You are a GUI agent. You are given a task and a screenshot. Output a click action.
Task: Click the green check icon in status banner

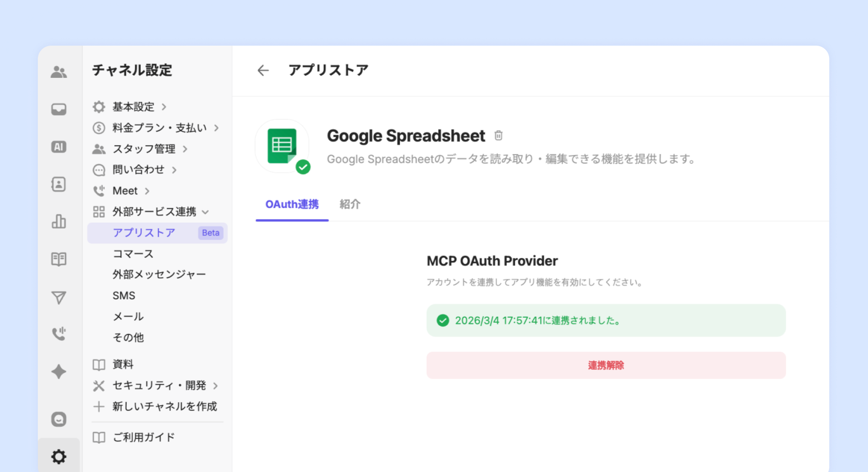[x=443, y=321]
